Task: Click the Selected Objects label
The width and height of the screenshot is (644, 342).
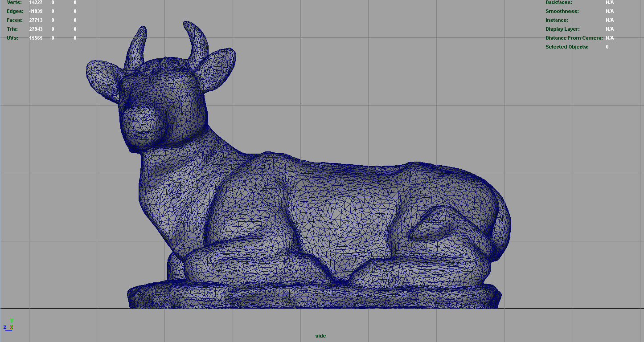Action: tap(567, 47)
